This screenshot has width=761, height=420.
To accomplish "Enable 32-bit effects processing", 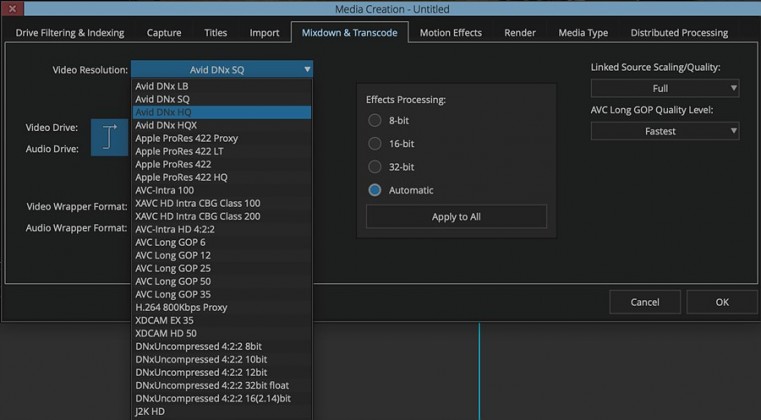I will tap(375, 166).
